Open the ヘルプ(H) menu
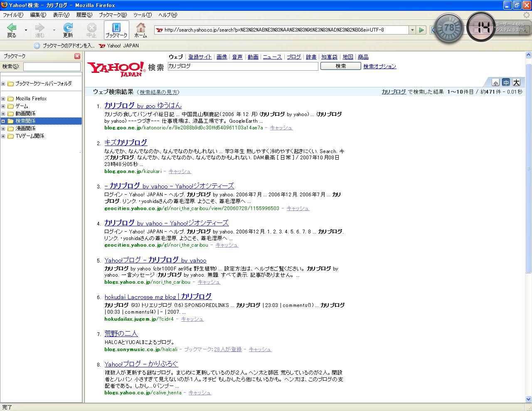Screen dimensions: 532x411 click(x=167, y=15)
